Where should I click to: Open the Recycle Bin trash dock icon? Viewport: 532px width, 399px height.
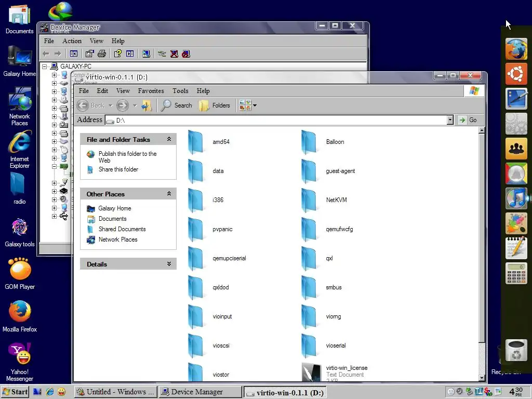click(516, 351)
